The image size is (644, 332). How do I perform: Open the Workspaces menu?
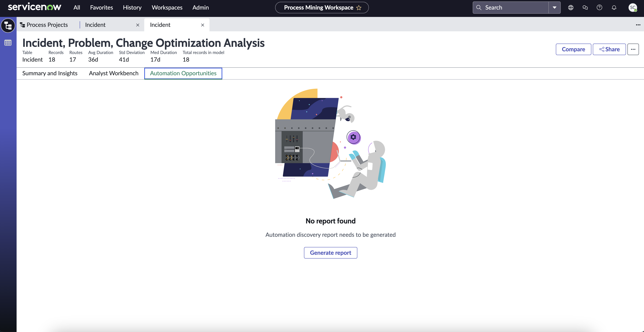coord(167,8)
